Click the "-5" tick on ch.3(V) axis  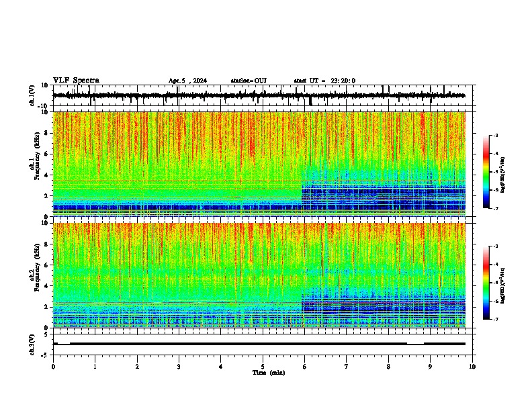coord(45,355)
